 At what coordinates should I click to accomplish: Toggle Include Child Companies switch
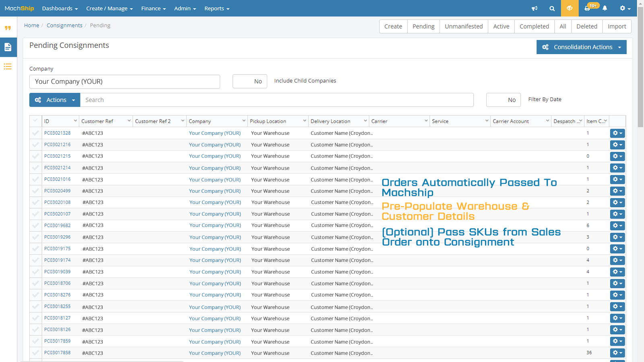point(250,81)
